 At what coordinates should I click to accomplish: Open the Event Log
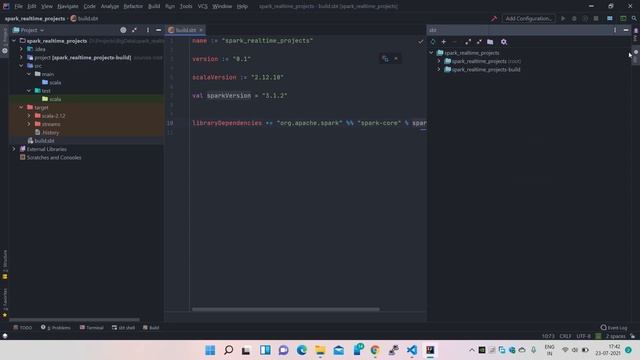pyautogui.click(x=614, y=327)
